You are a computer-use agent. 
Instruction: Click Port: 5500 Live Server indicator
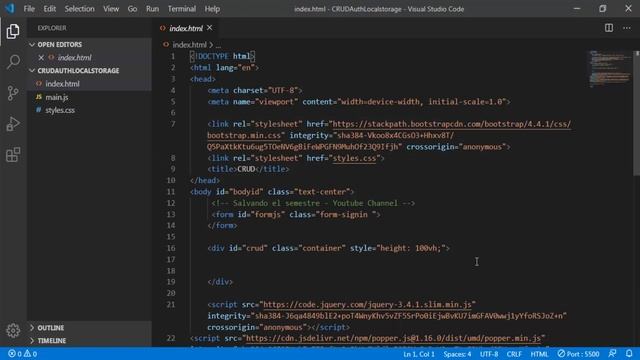[x=578, y=354]
